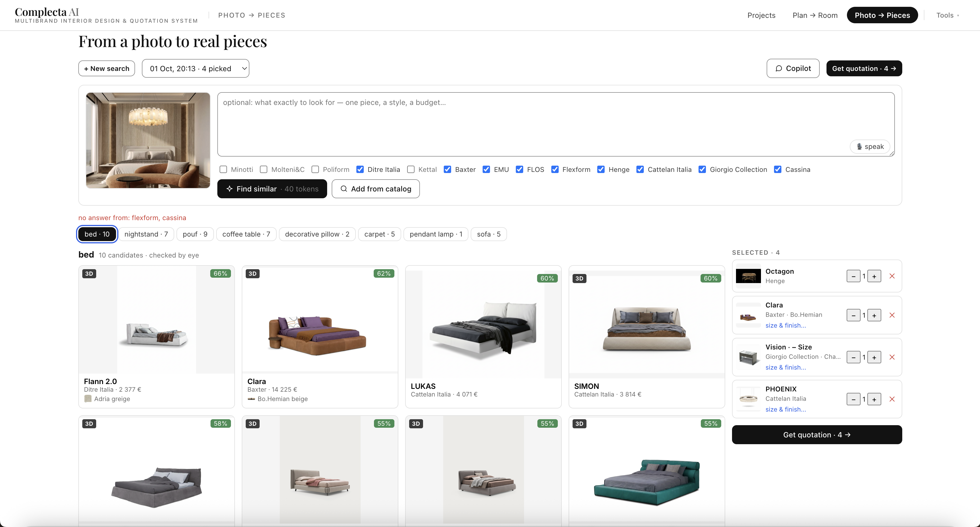Open Vision size & finish options
Image resolution: width=980 pixels, height=527 pixels.
tap(786, 367)
